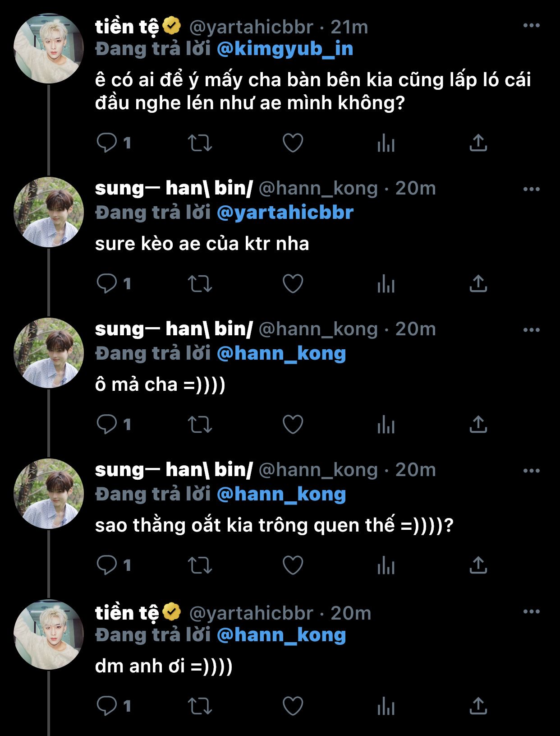The image size is (560, 736).
Task: Open more options on "ô mả cha" tweet
Action: coord(531,330)
